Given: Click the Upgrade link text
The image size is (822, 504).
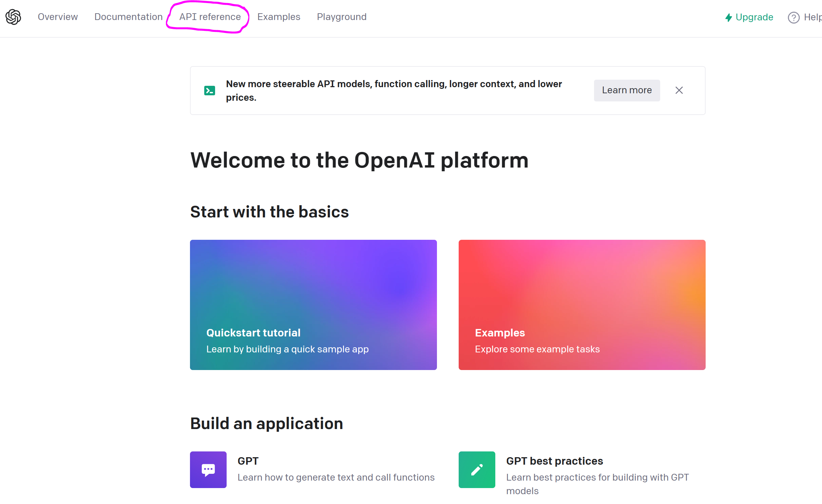Looking at the screenshot, I should point(754,17).
